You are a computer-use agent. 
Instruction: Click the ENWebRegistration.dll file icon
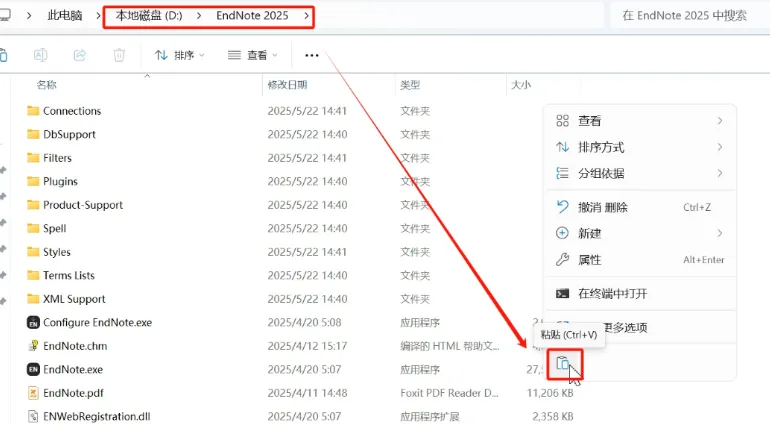[x=33, y=417]
